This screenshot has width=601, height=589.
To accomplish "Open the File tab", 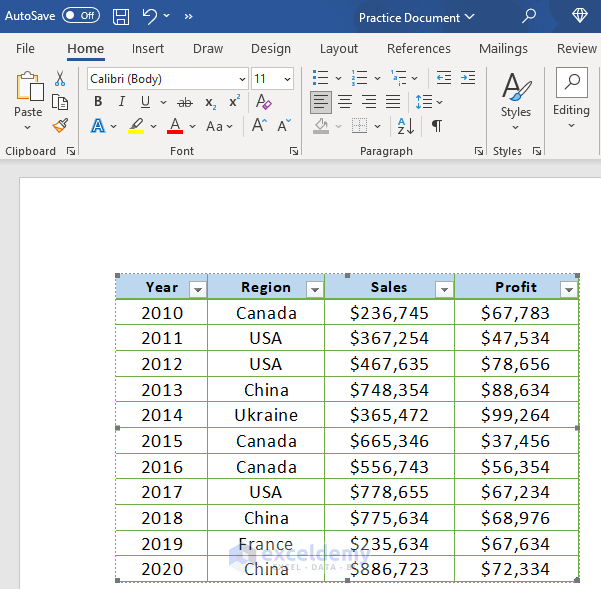I will pyautogui.click(x=25, y=49).
